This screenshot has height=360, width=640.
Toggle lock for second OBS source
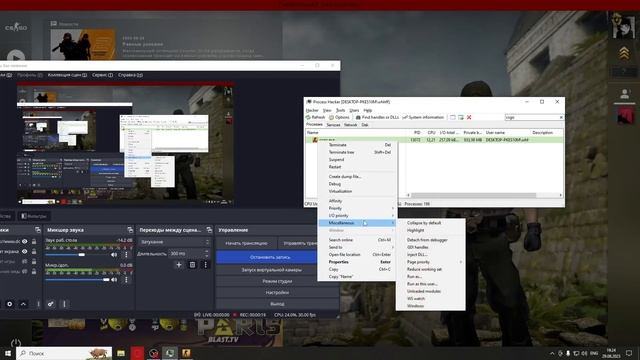(34, 251)
